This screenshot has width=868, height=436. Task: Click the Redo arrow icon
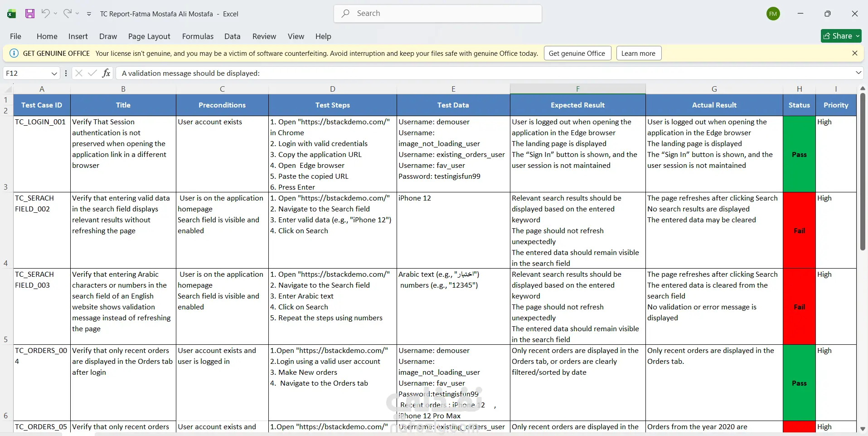(67, 13)
